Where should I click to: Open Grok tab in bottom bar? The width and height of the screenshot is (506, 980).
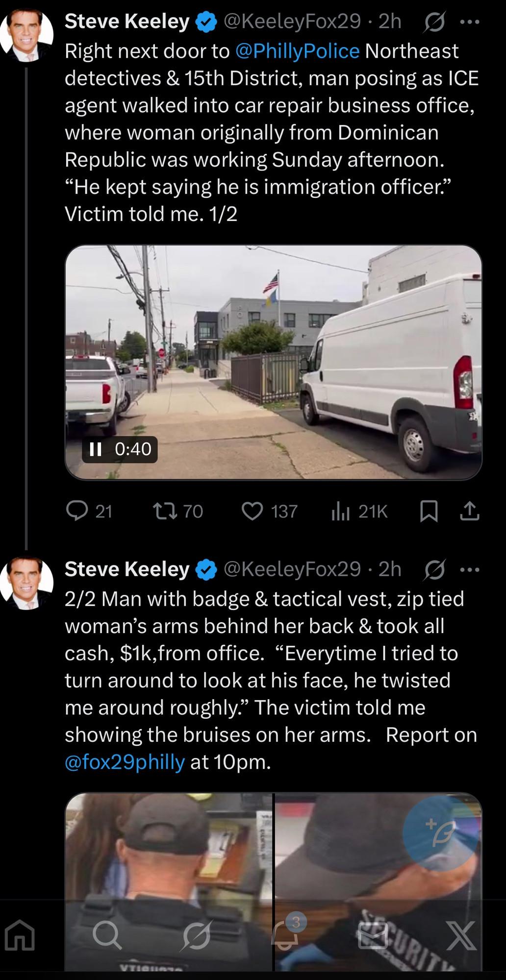point(196,935)
